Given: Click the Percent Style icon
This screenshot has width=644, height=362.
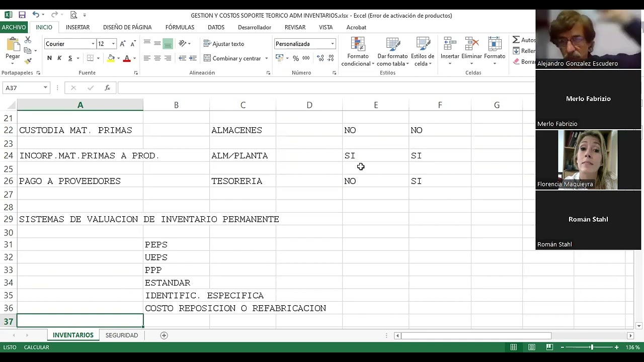Looking at the screenshot, I should (x=296, y=58).
